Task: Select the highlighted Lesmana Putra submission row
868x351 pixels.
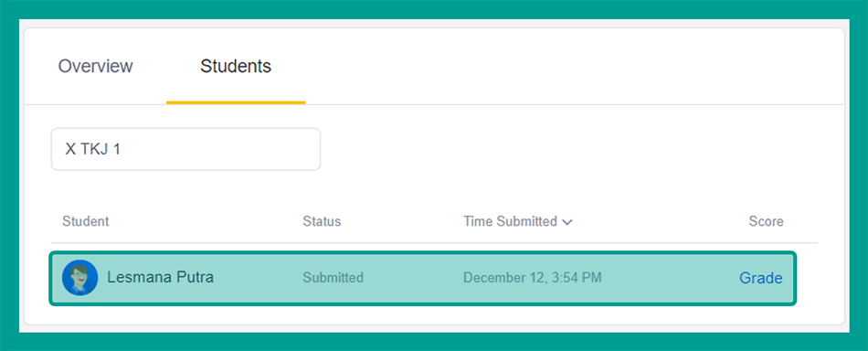Action: coord(423,278)
